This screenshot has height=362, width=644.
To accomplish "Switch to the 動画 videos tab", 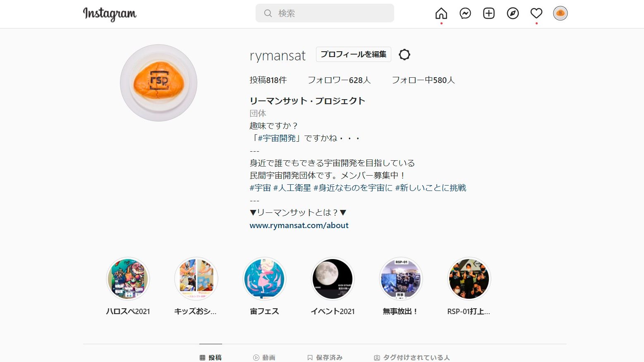I will point(264,357).
